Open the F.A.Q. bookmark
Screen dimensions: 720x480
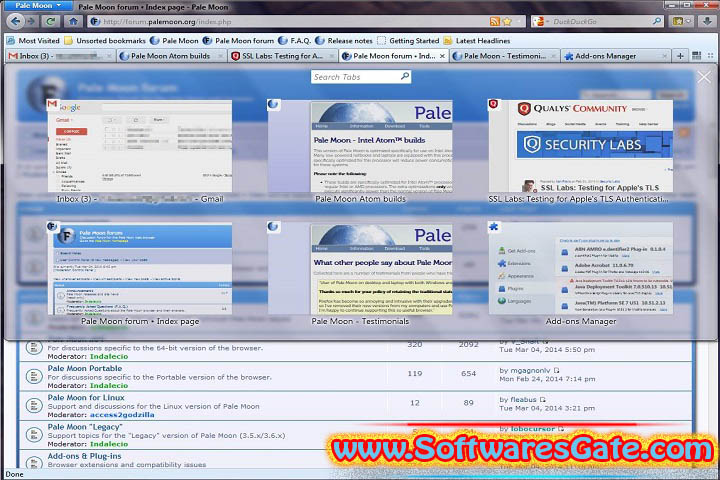(295, 40)
